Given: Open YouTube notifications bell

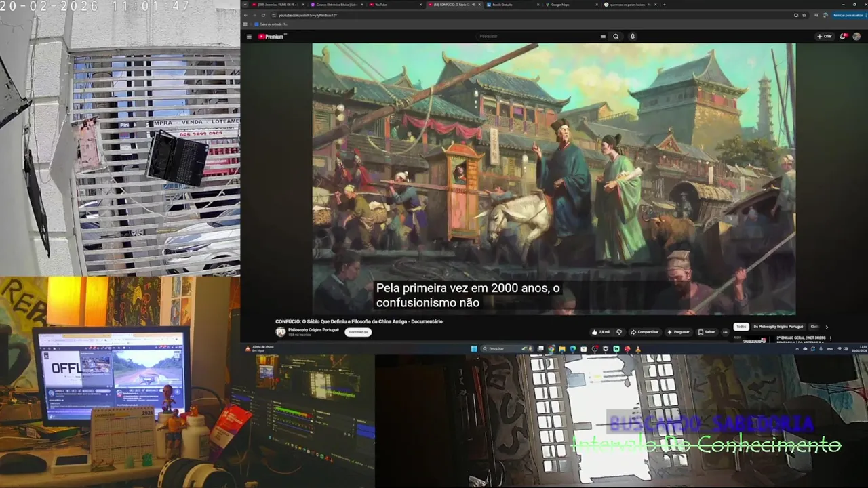Looking at the screenshot, I should pos(844,37).
